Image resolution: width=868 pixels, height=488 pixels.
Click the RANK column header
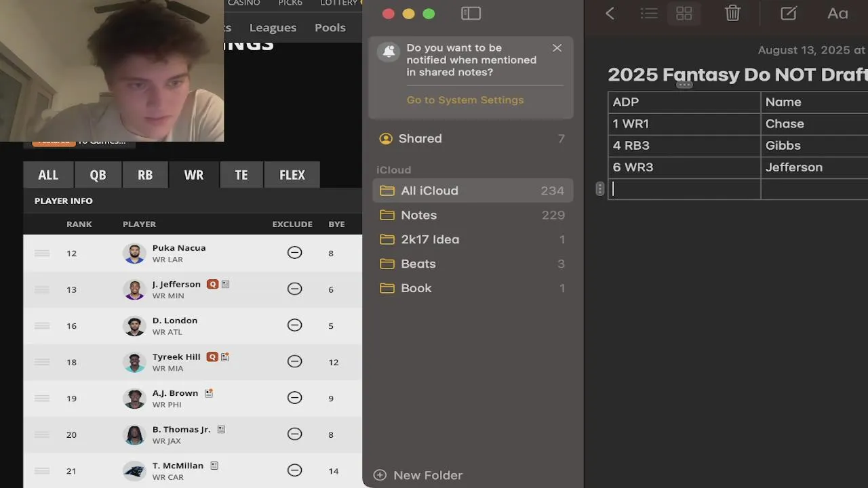pos(79,224)
